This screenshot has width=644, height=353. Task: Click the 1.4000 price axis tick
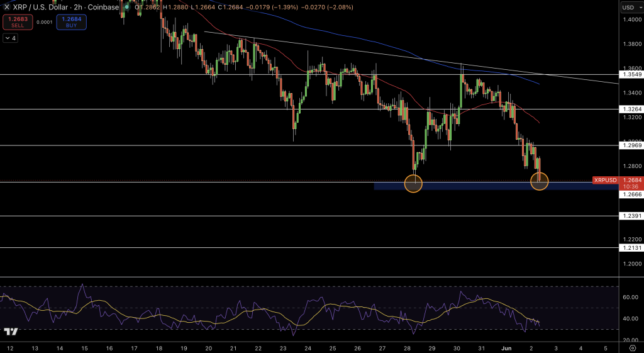pos(632,20)
